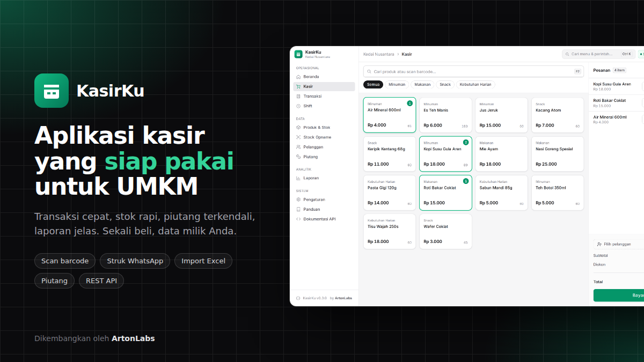Viewport: 644px width, 362px height.
Task: Open Pengaturan from sidebar
Action: point(324,200)
